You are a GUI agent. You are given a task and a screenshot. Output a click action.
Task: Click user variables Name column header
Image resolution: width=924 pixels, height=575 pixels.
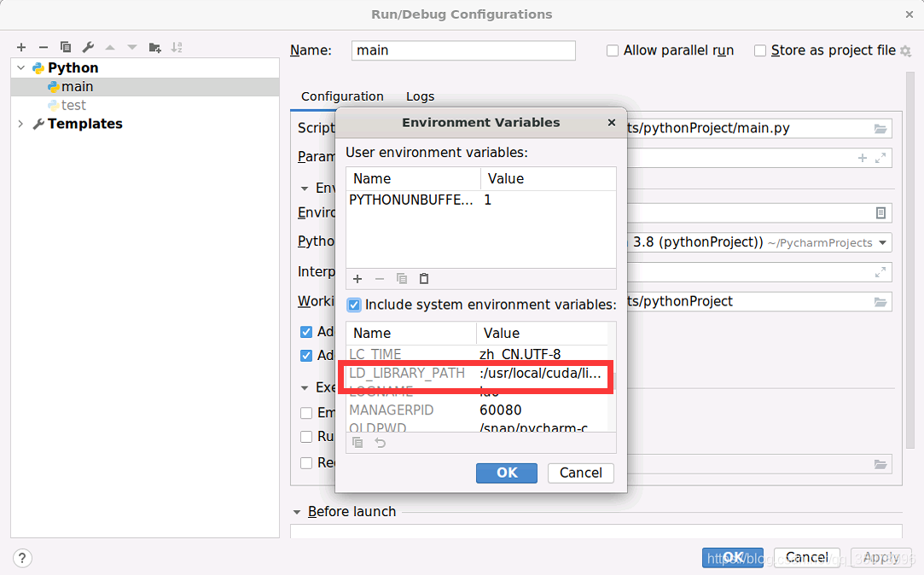(x=413, y=178)
